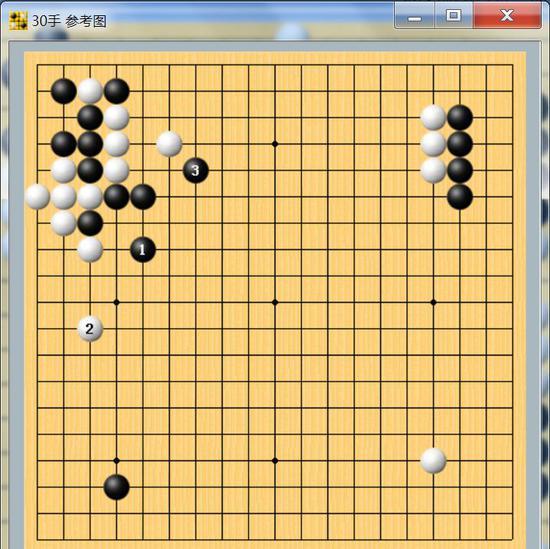Click the top star point on center column

point(275,144)
